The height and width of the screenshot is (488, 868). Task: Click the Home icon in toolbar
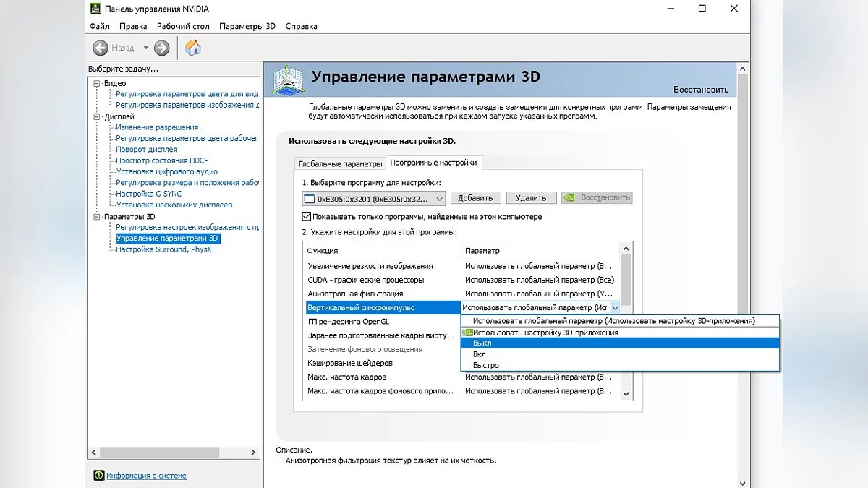point(192,48)
